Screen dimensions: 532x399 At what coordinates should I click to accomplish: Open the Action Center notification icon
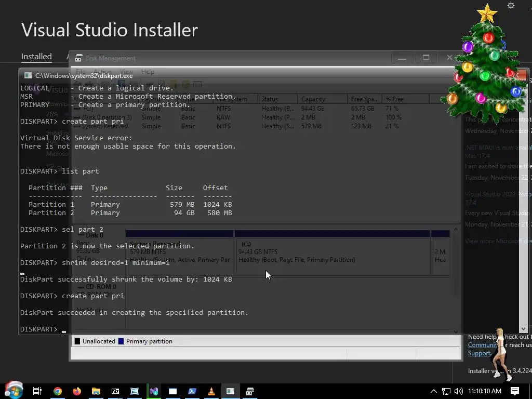coord(515,391)
